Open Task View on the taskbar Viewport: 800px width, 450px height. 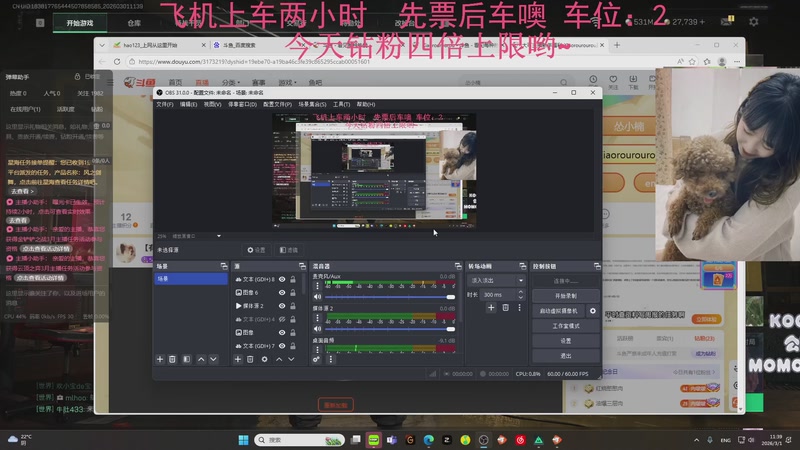[356, 440]
